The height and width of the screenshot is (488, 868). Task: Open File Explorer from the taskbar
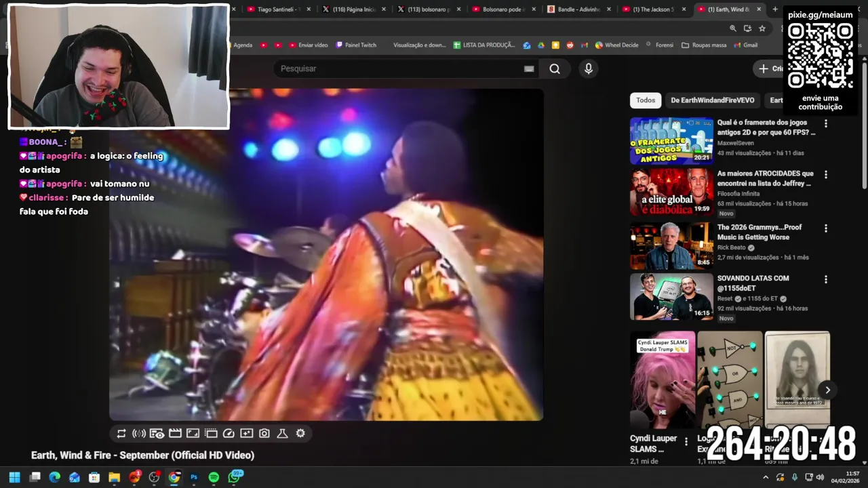114,477
